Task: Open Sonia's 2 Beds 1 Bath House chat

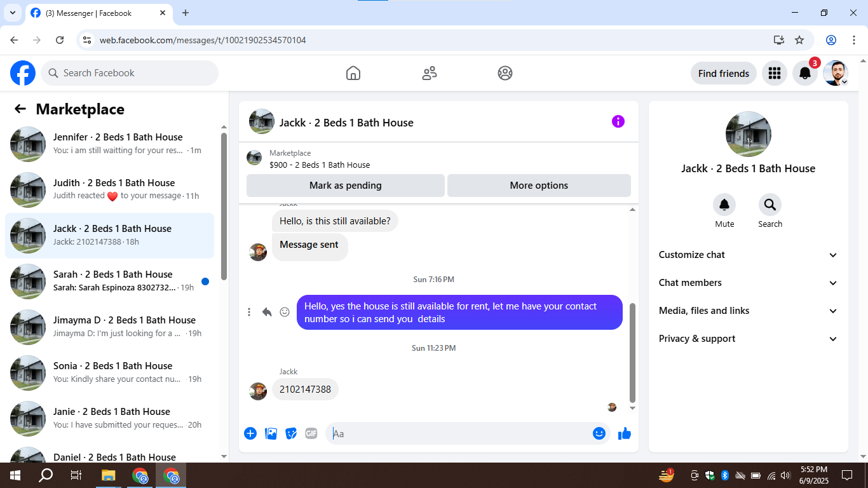Action: (109, 373)
